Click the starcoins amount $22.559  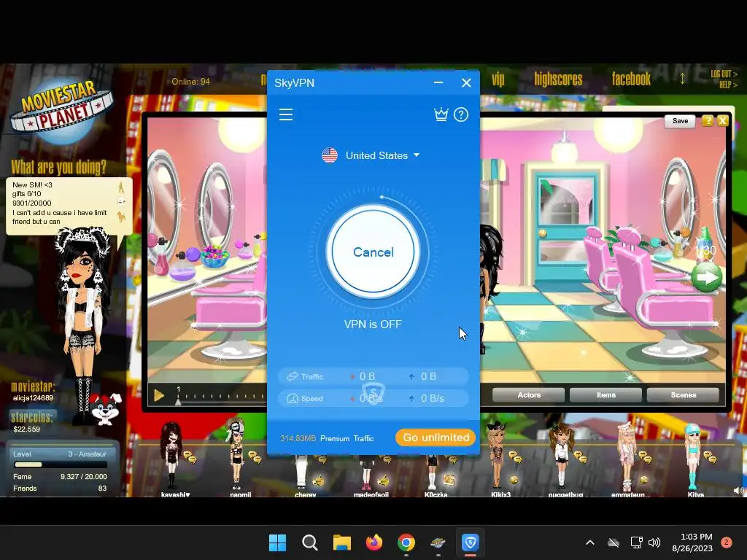(27, 429)
